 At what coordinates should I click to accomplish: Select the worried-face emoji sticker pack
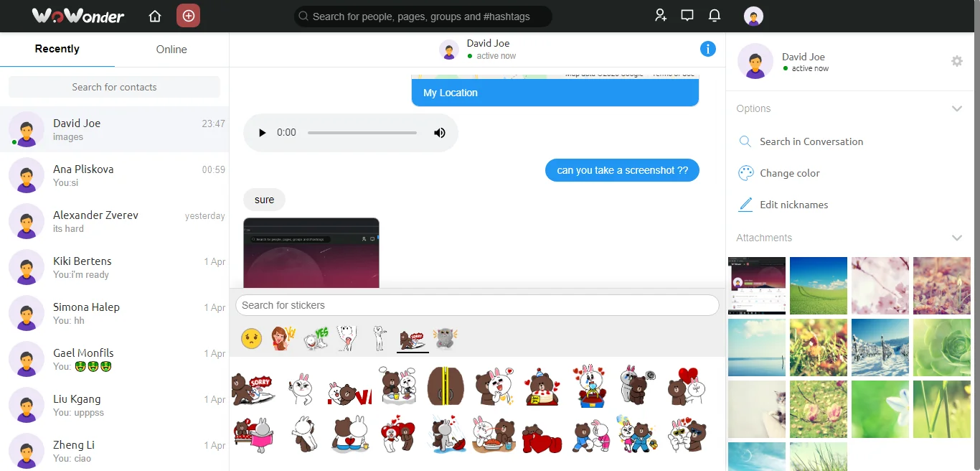pos(251,338)
